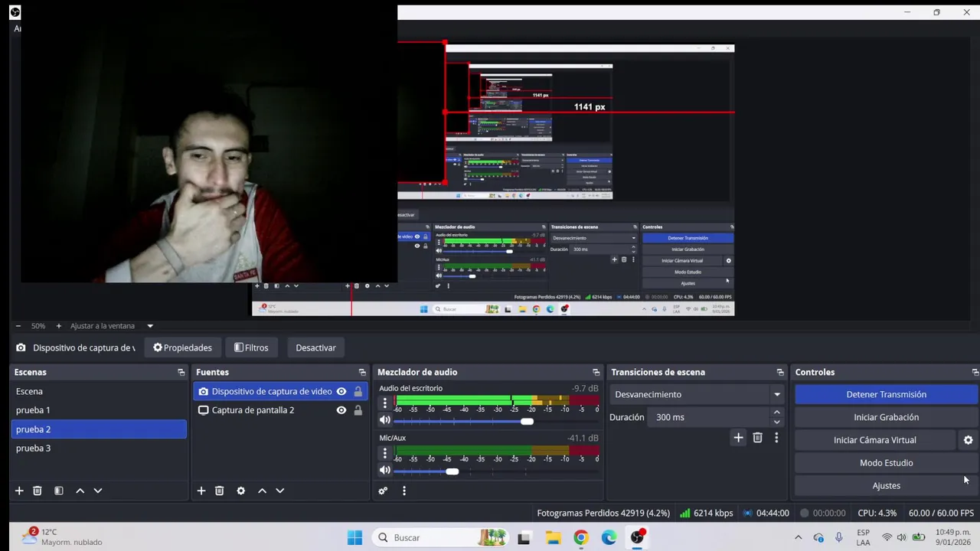The height and width of the screenshot is (551, 980).
Task: Open the Desvanecimiento transition dropdown
Action: [697, 394]
